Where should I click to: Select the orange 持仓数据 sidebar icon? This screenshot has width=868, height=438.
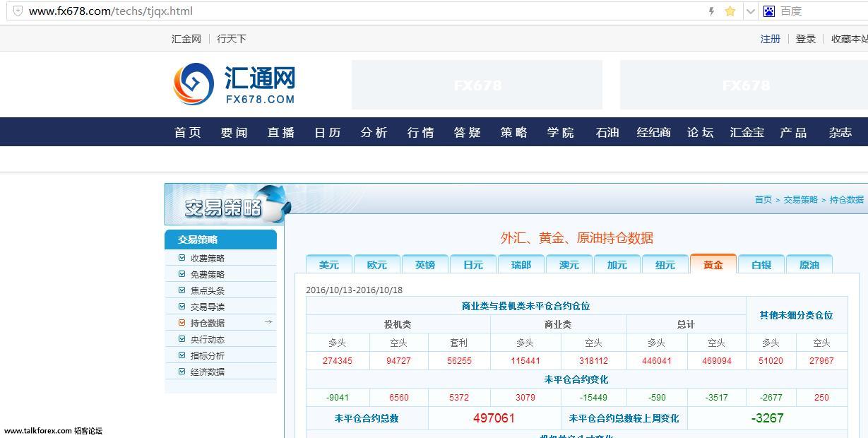pos(182,322)
